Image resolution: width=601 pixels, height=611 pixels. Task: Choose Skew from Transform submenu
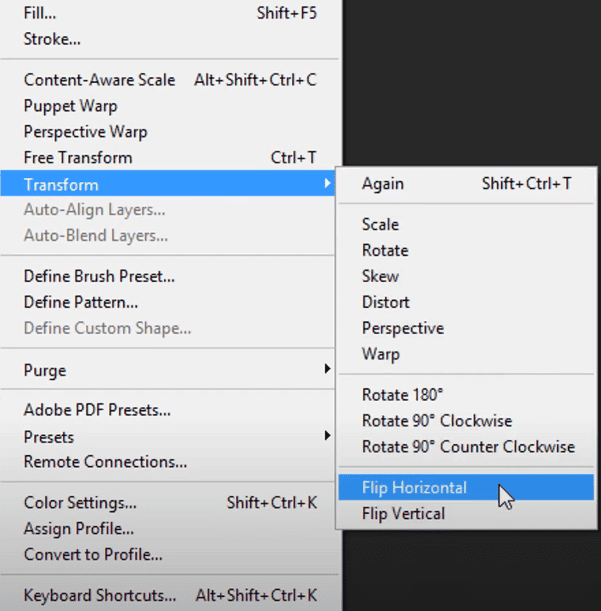pos(380,276)
